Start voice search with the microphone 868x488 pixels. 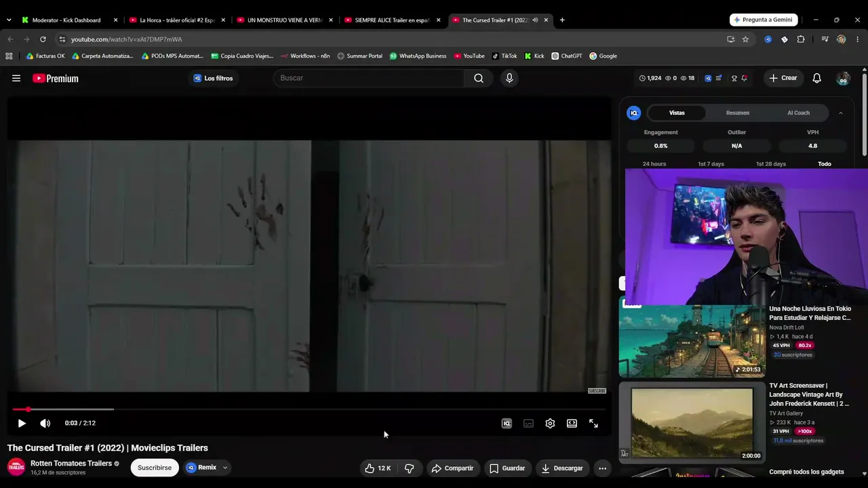coord(509,78)
